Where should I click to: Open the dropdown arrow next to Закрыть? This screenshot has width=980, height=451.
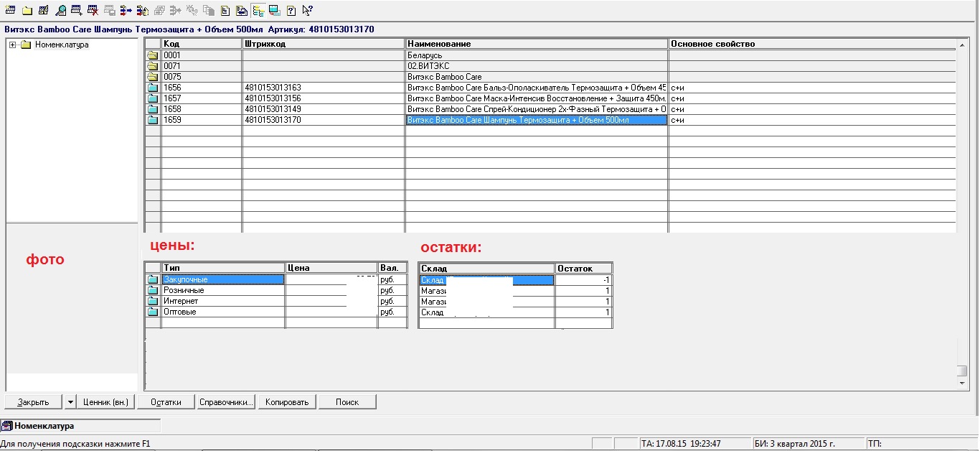click(70, 402)
